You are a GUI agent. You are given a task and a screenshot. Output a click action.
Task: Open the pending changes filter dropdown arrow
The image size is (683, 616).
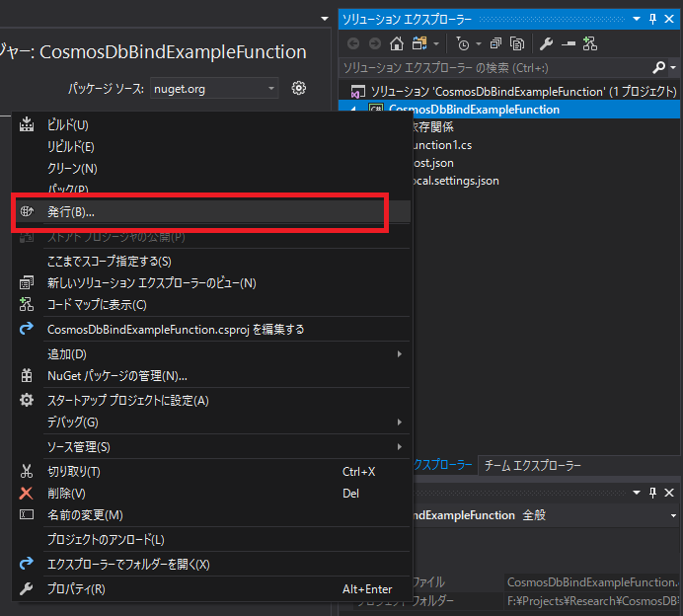click(x=479, y=43)
